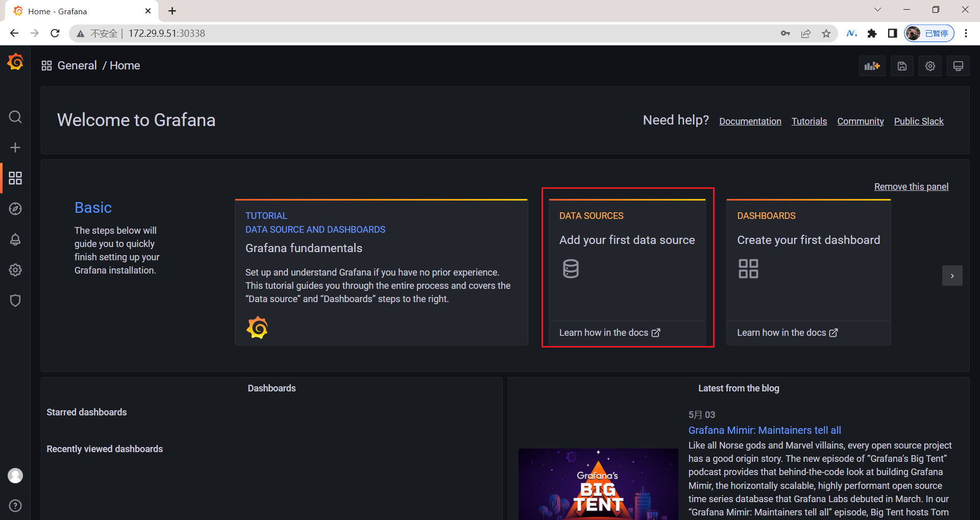
Task: Click the database icon in Data Sources card
Action: [571, 268]
